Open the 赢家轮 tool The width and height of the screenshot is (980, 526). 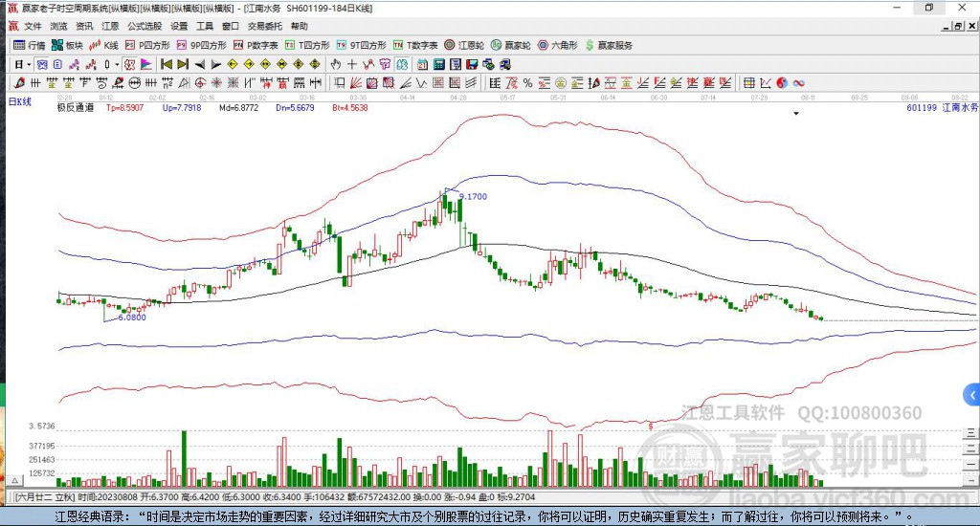511,45
